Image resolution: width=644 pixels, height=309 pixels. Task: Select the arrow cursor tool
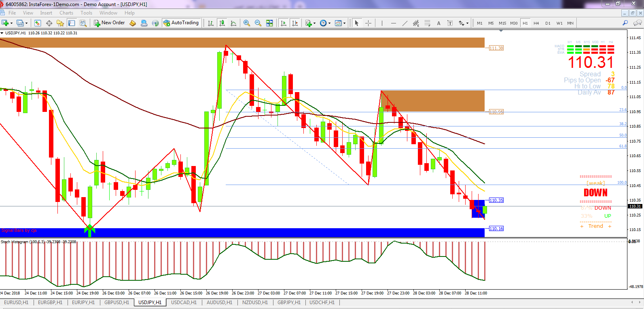click(x=357, y=23)
